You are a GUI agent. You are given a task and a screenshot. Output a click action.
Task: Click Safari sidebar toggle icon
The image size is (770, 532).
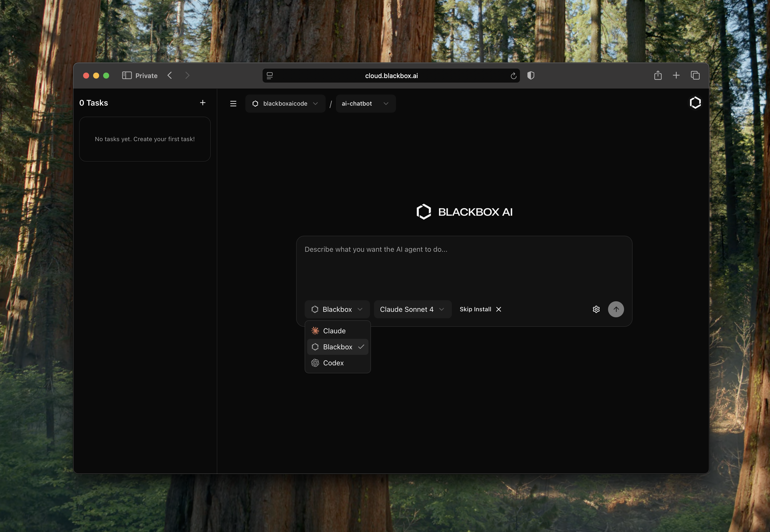(127, 76)
